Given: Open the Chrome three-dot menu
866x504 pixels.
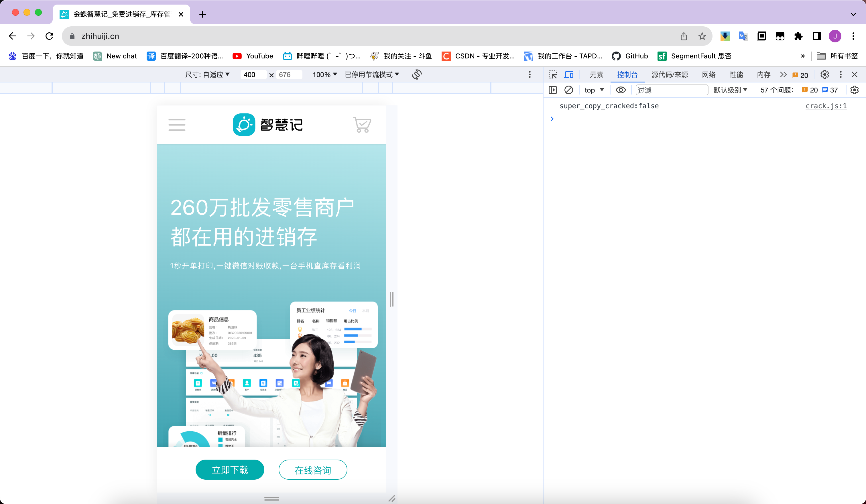Looking at the screenshot, I should pos(853,36).
